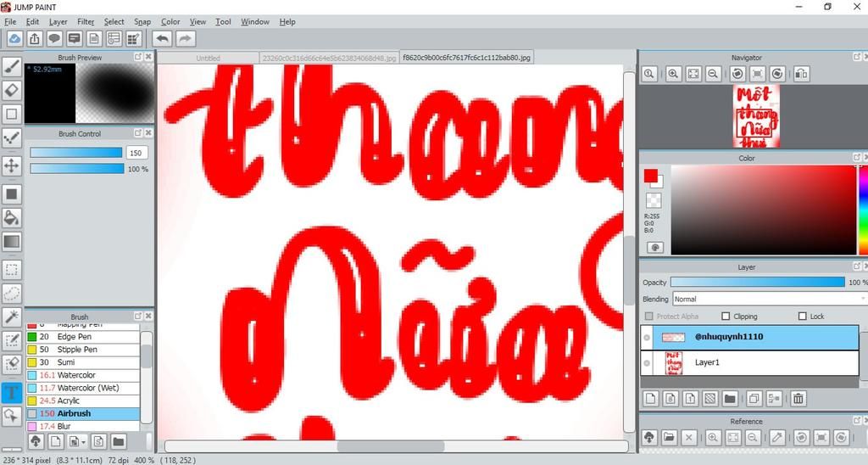Open the color palette button below RGB values
The image size is (868, 465).
pos(655,247)
